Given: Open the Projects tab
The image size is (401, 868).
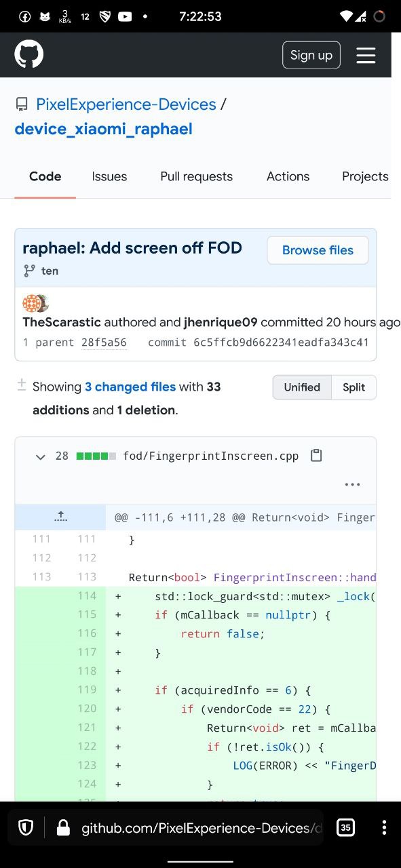Looking at the screenshot, I should click(x=365, y=176).
